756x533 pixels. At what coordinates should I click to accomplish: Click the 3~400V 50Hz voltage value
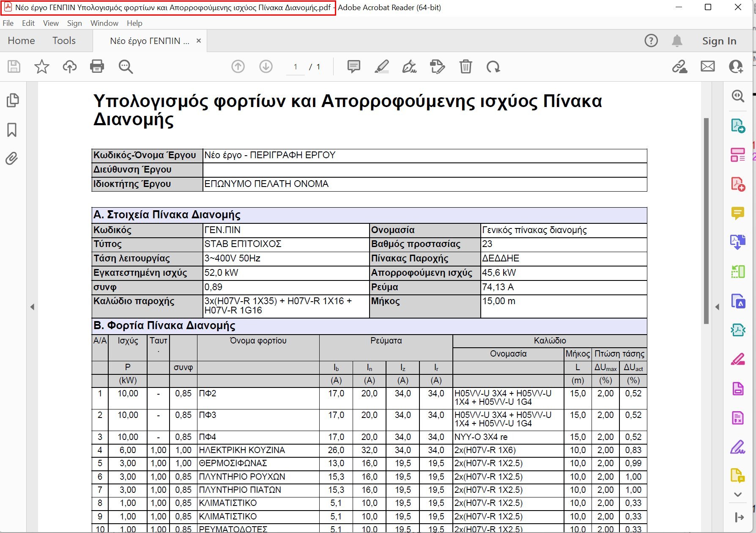(x=232, y=258)
